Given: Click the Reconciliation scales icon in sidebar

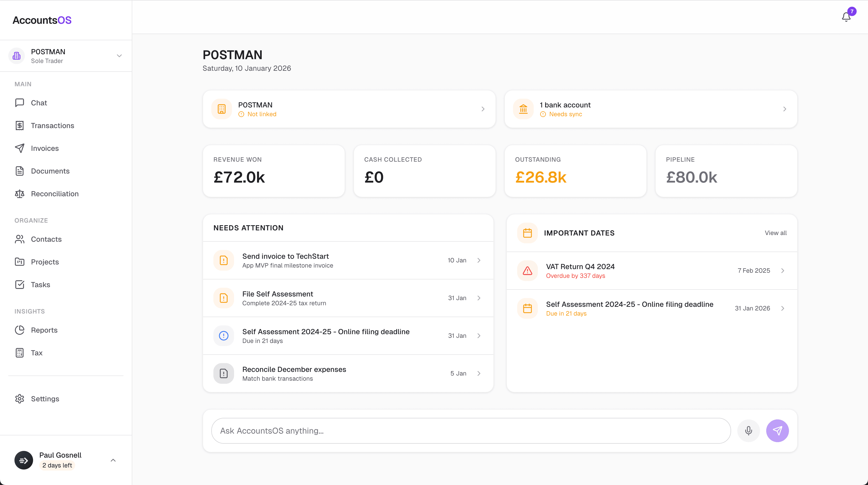Looking at the screenshot, I should coord(20,194).
